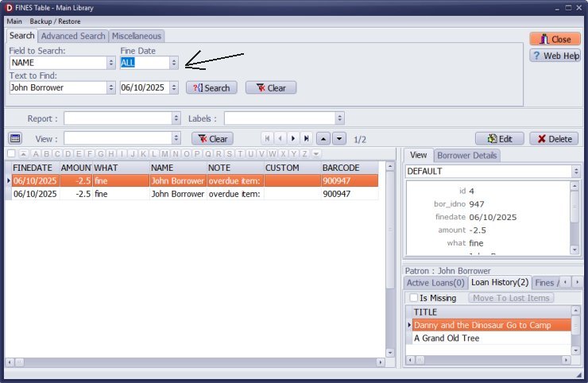Open the Borrower Details tab

tap(466, 156)
